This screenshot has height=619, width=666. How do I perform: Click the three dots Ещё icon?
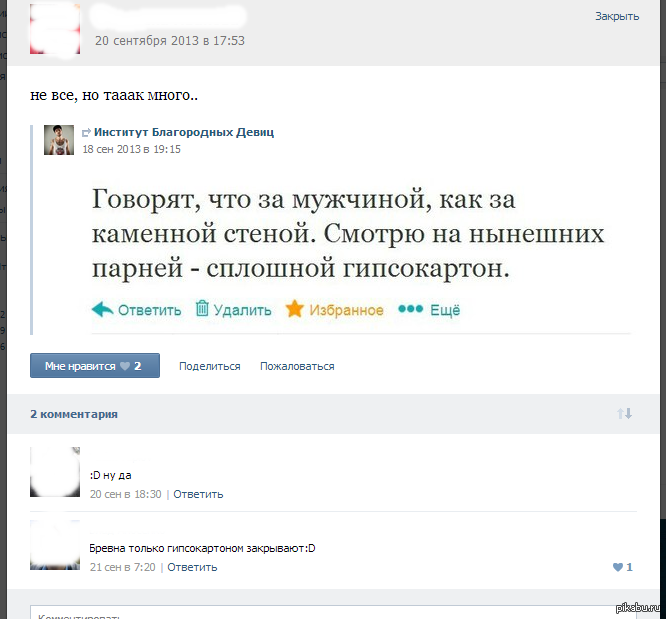point(410,309)
